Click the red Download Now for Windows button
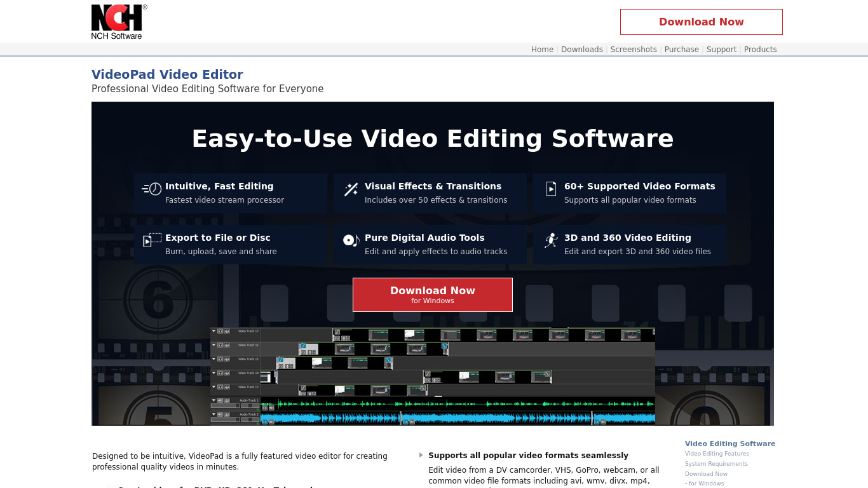This screenshot has height=488, width=868. [x=433, y=295]
